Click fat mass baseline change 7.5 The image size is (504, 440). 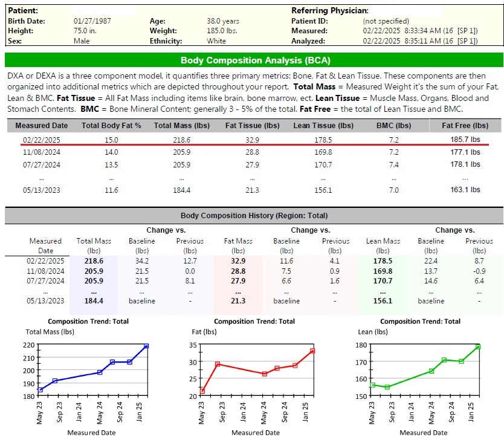286,271
